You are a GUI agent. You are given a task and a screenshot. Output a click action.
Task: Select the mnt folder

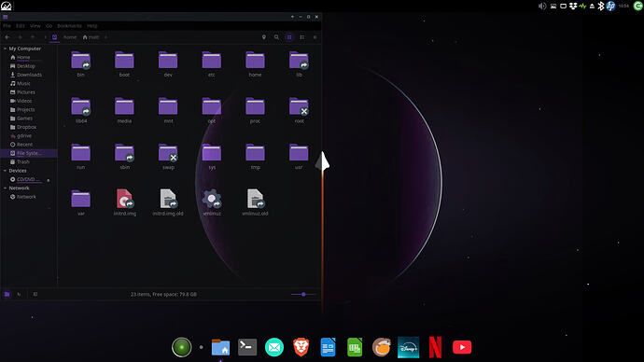(168, 107)
